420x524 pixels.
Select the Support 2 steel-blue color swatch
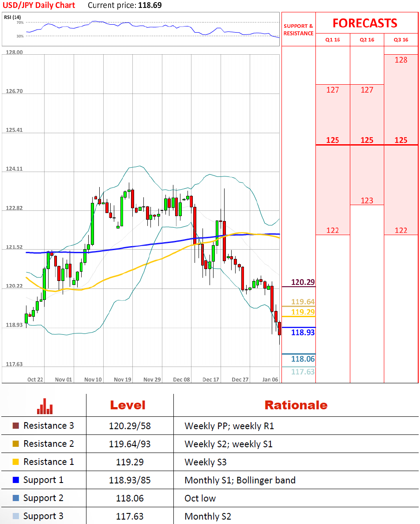click(x=16, y=498)
